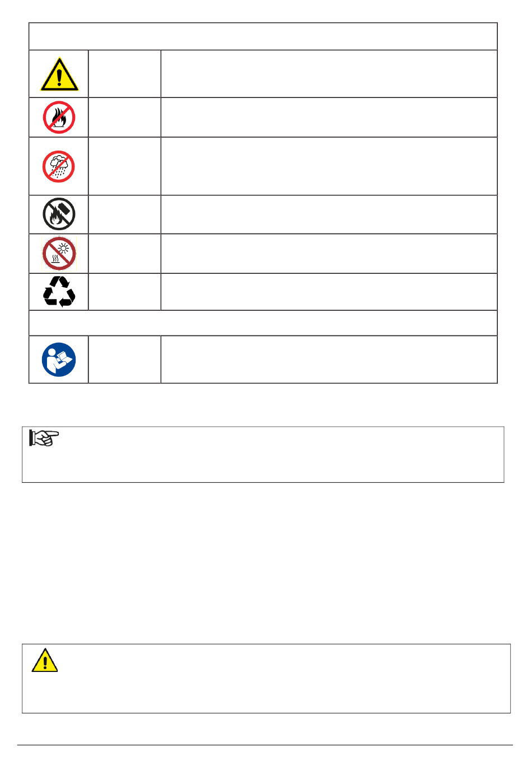Select the wide description cell beside the burning battery icon
The image size is (532, 761).
(329, 214)
